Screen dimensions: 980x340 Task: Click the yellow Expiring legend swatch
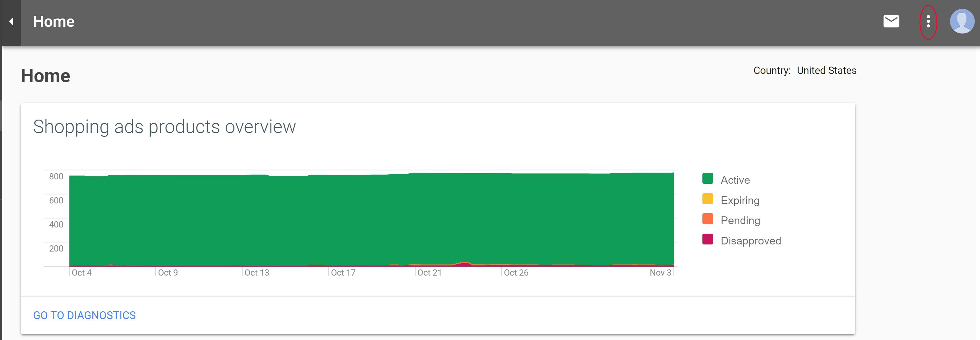708,199
